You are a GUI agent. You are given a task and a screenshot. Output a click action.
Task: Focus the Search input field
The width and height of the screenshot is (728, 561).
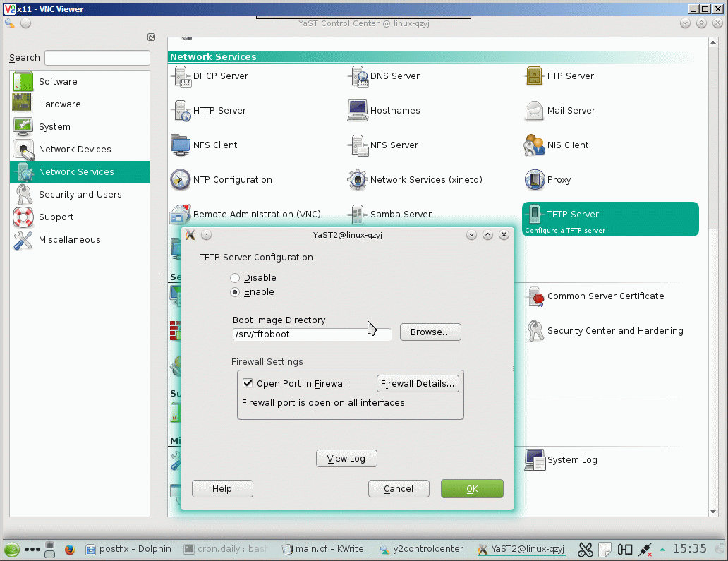[x=97, y=58]
